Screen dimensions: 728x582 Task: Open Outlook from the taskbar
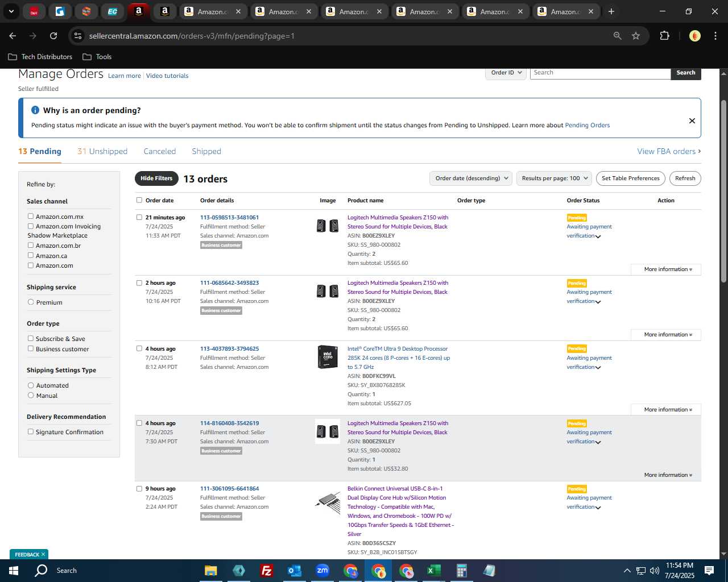pyautogui.click(x=294, y=571)
